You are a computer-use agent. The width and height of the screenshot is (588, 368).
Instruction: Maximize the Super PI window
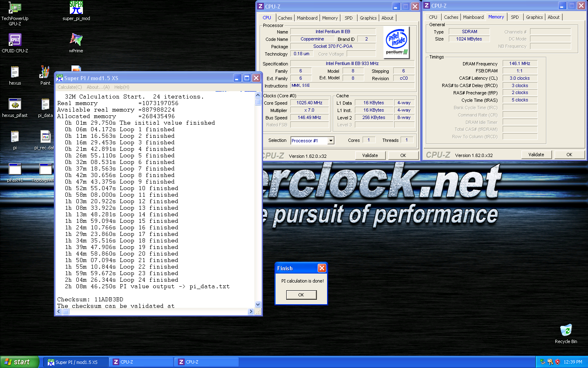click(x=247, y=78)
